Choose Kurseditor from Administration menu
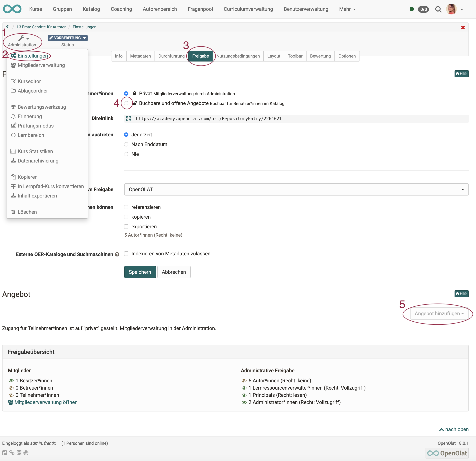This screenshot has width=476, height=461. 29,81
